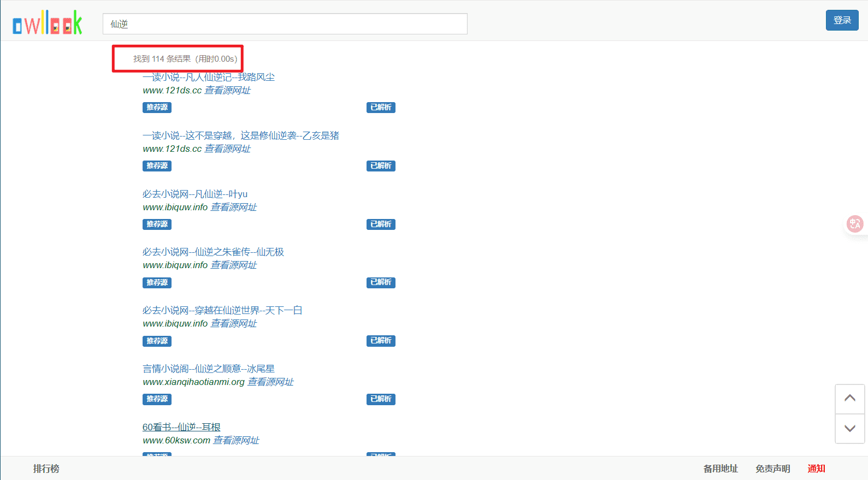Viewport: 868px width, 480px height.
Task: Click 查看源网址 for 60看书 仙逆
Action: 236,440
